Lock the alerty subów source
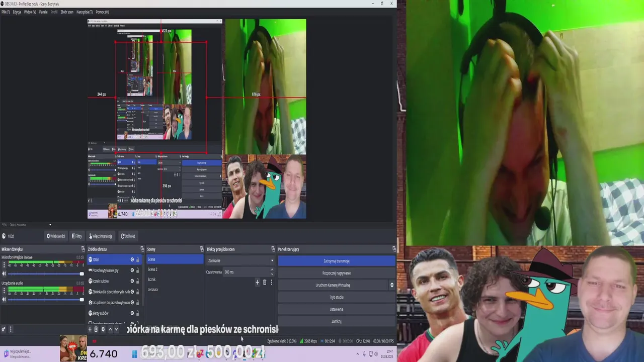 [x=138, y=313]
